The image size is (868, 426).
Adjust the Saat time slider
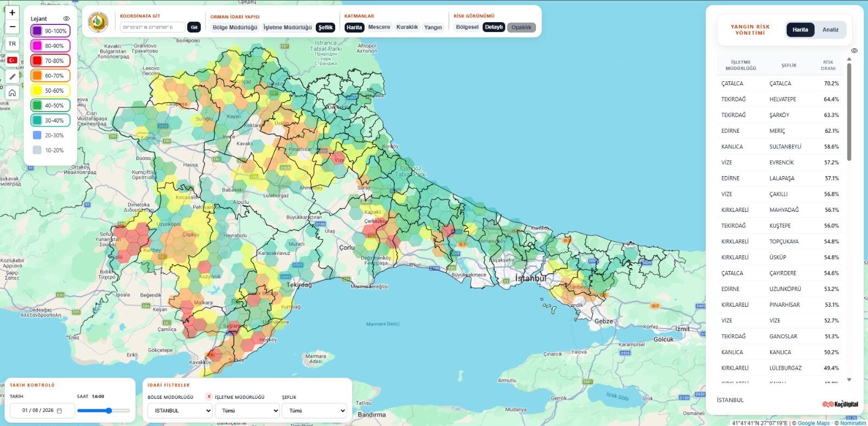click(x=104, y=411)
